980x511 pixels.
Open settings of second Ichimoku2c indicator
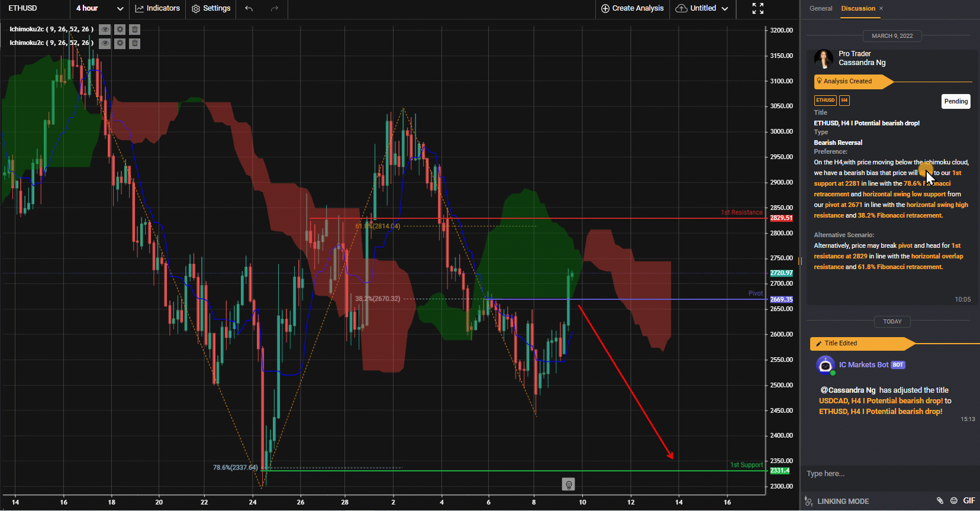(120, 43)
